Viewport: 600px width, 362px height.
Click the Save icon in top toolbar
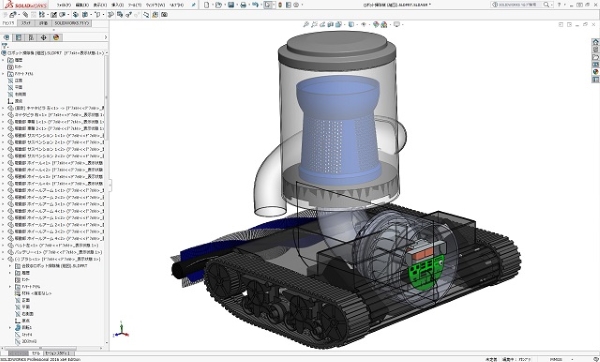click(231, 5)
